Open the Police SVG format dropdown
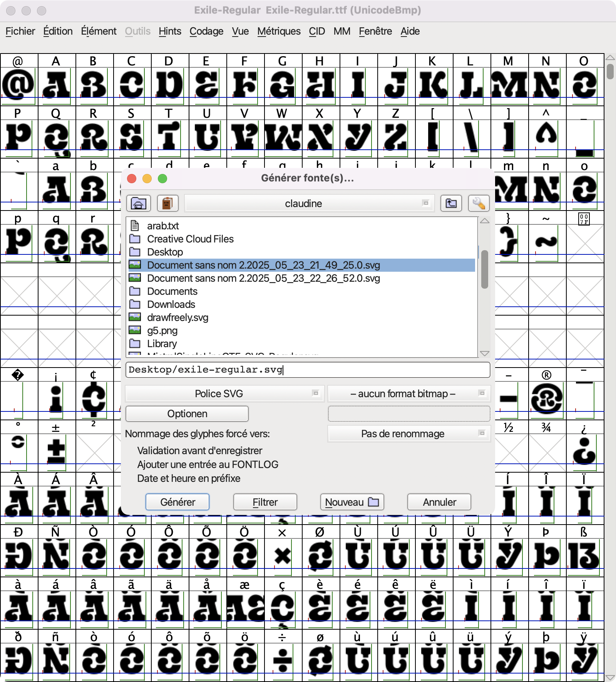 [225, 393]
